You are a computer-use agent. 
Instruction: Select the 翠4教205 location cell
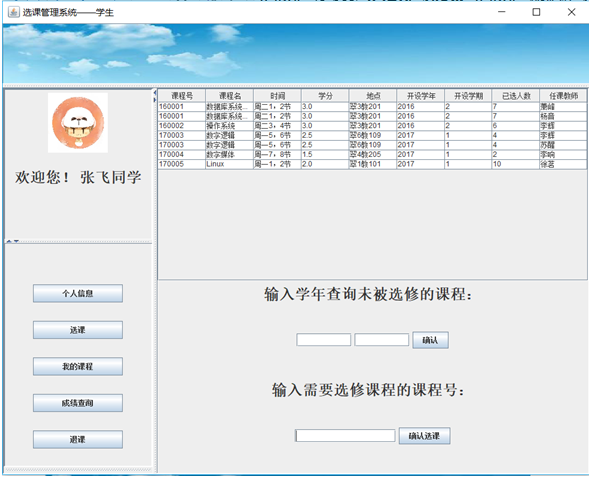[x=373, y=154]
